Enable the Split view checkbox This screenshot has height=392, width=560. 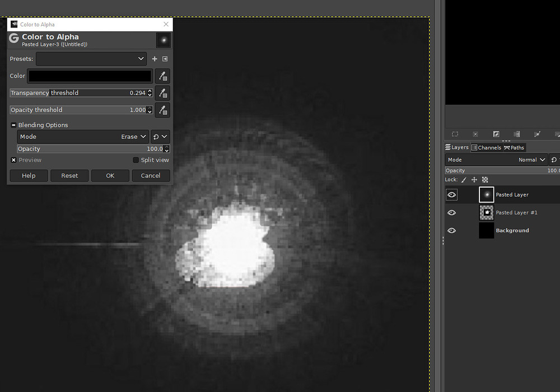(136, 160)
